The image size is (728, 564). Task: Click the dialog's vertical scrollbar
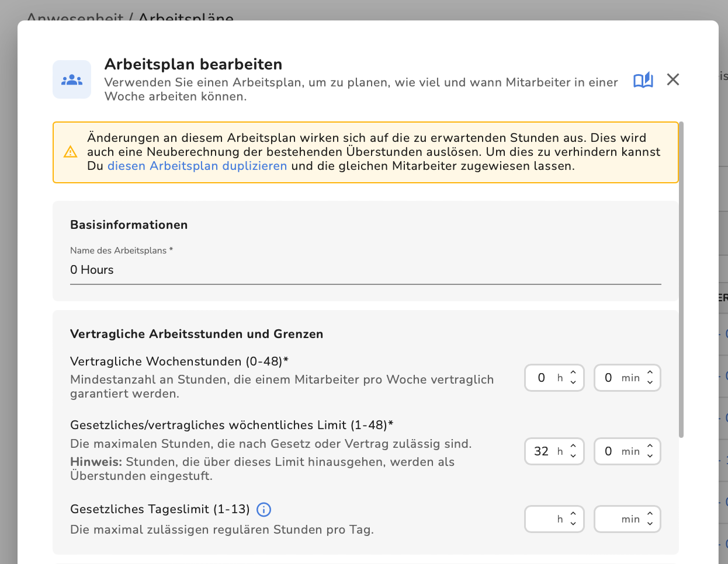click(x=681, y=279)
